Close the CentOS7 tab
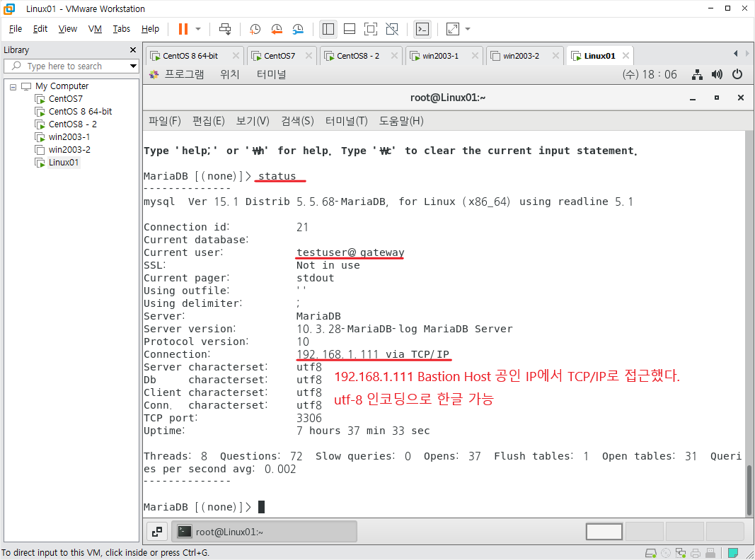Screen dimensions: 755x560 tap(309, 56)
